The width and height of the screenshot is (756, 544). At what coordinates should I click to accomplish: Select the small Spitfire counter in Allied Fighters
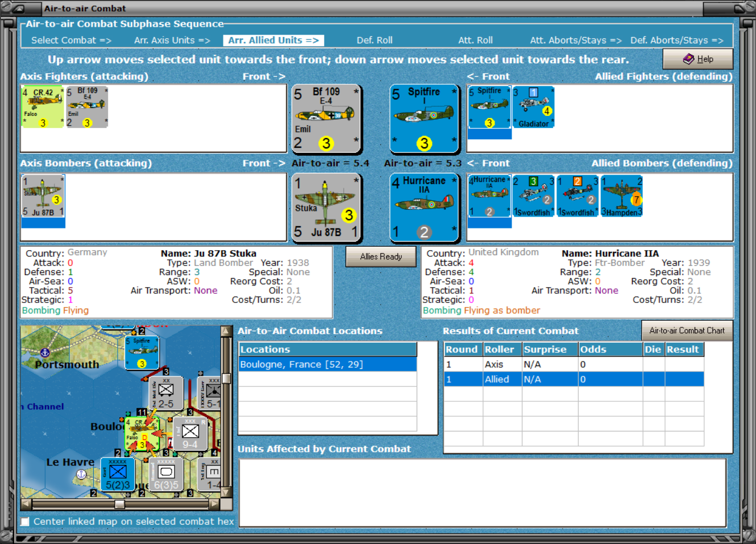(x=489, y=107)
